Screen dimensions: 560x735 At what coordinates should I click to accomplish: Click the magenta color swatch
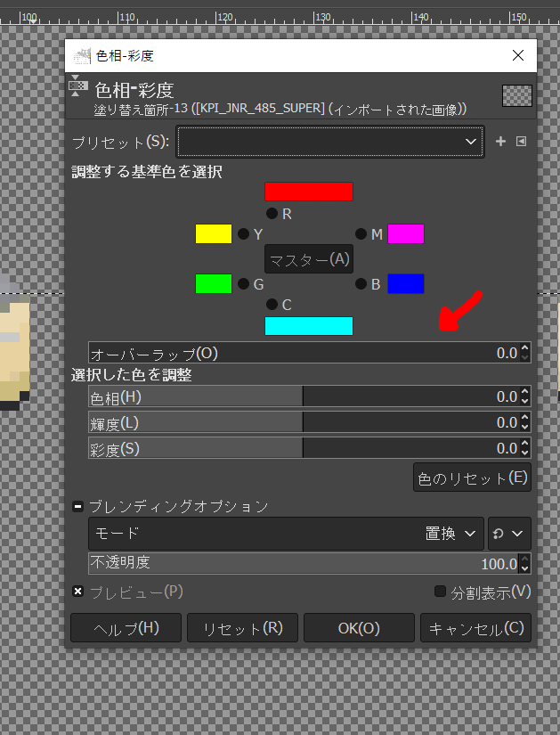pyautogui.click(x=406, y=234)
